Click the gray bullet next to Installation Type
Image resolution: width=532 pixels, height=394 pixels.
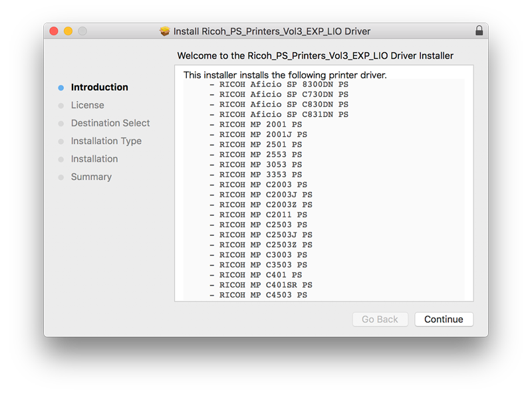tap(61, 142)
